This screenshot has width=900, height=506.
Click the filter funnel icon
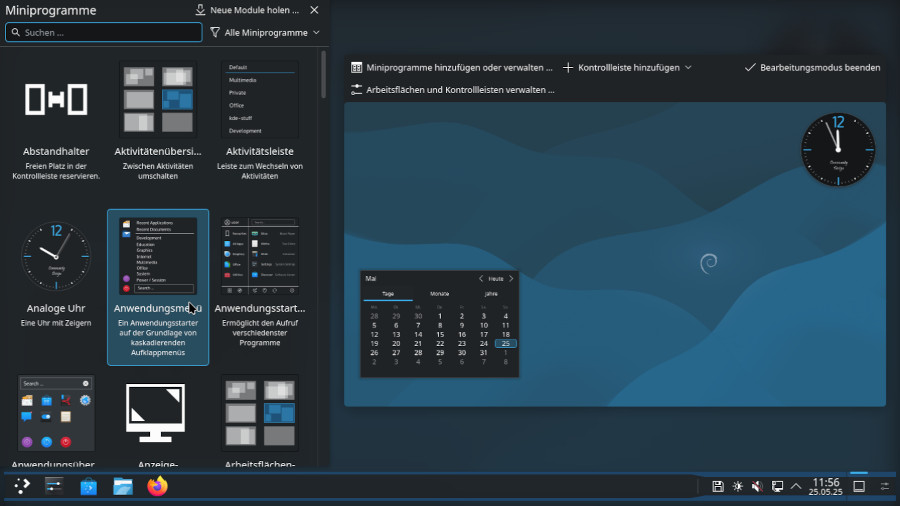215,33
